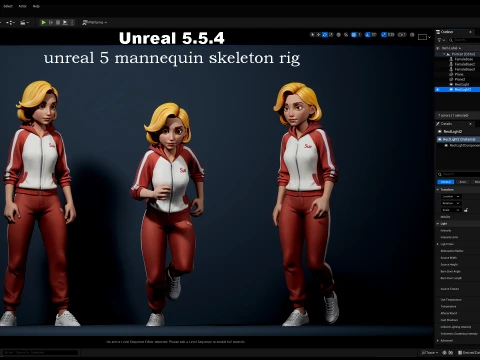This screenshot has width=480, height=360.
Task: Select the first FemaleBase actor in Outliner
Action: tap(465, 59)
